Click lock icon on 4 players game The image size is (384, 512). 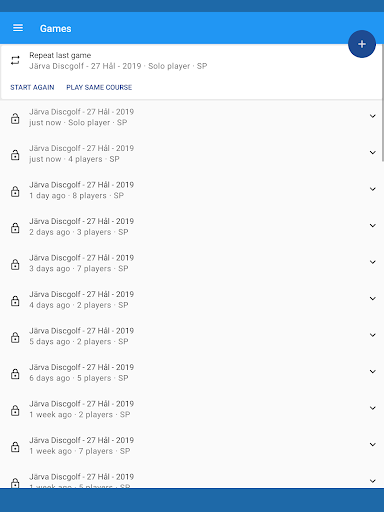pos(15,155)
